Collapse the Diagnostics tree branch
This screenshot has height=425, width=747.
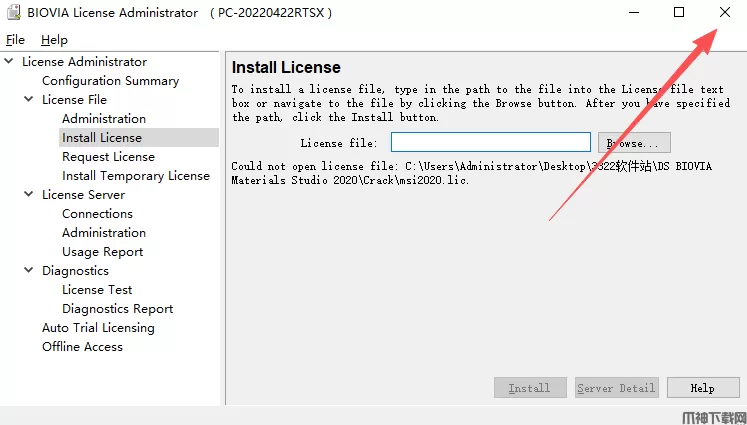tap(29, 271)
